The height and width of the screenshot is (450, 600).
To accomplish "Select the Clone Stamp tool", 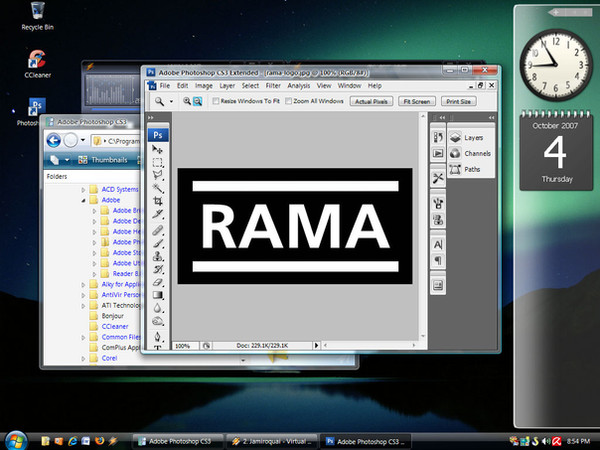I will coord(158,256).
